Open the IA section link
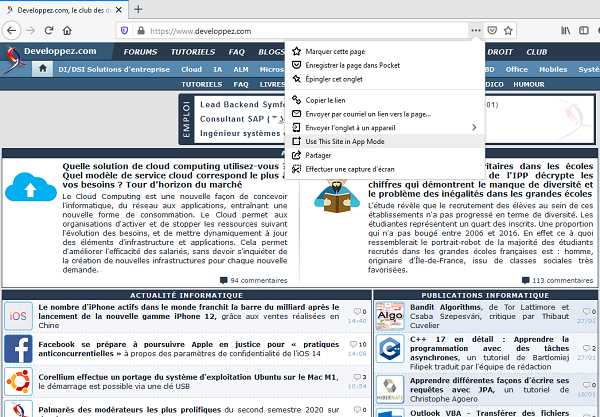Image resolution: width=600 pixels, height=417 pixels. 218,70
